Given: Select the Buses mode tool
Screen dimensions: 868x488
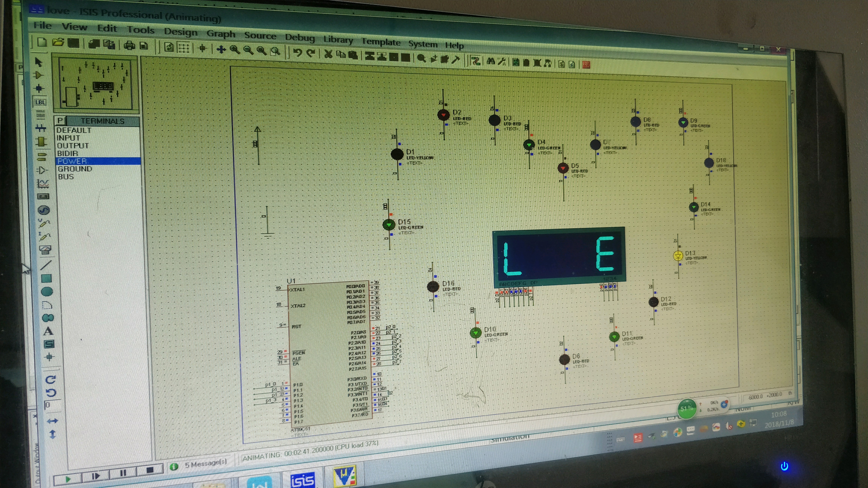Looking at the screenshot, I should tap(41, 128).
